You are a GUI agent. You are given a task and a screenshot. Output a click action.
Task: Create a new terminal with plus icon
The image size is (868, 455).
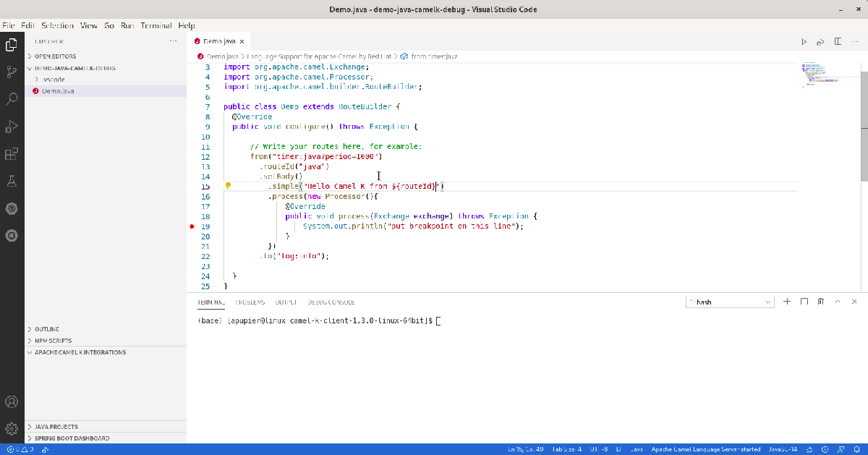pos(786,302)
